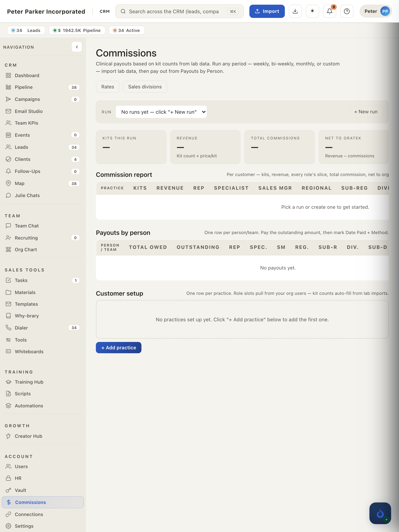
Task: Select the active Commissions sidebar item
Action: [43, 502]
